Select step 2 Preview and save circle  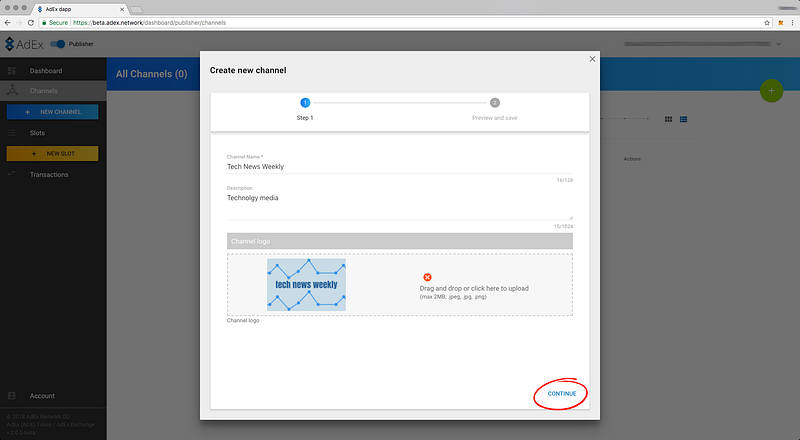coord(494,103)
